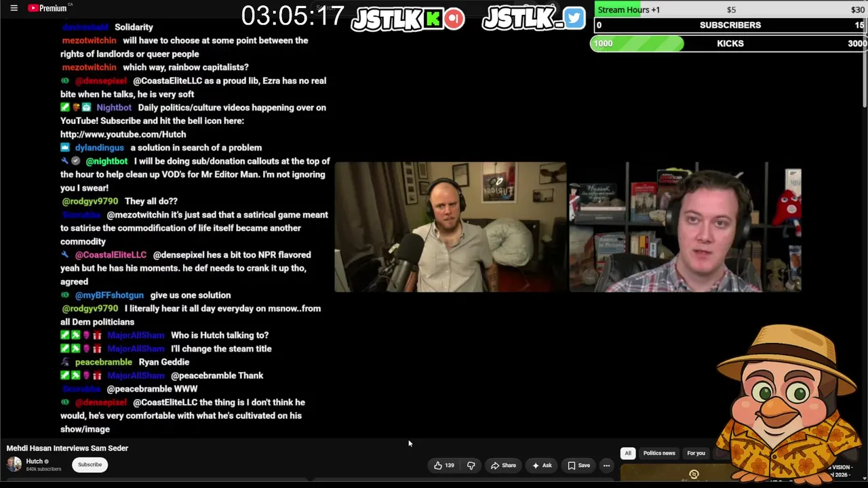868x488 pixels.
Task: Select the For you filter chip
Action: coord(696,453)
